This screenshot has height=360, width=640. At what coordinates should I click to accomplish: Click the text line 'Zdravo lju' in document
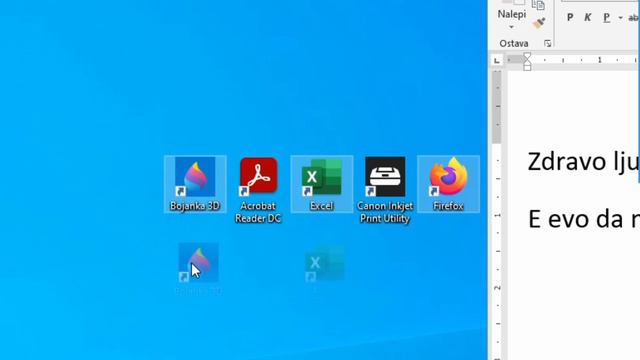tap(584, 162)
